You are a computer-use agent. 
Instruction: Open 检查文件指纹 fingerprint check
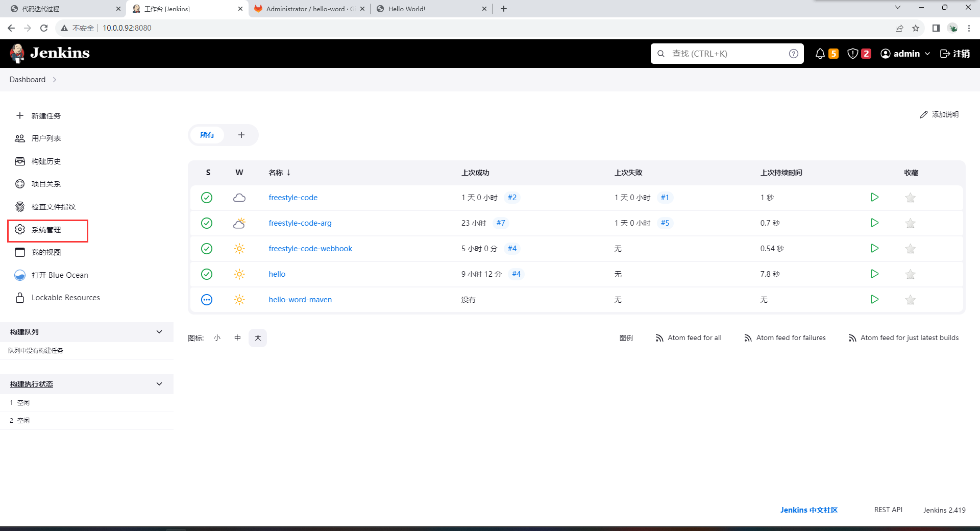click(45, 207)
